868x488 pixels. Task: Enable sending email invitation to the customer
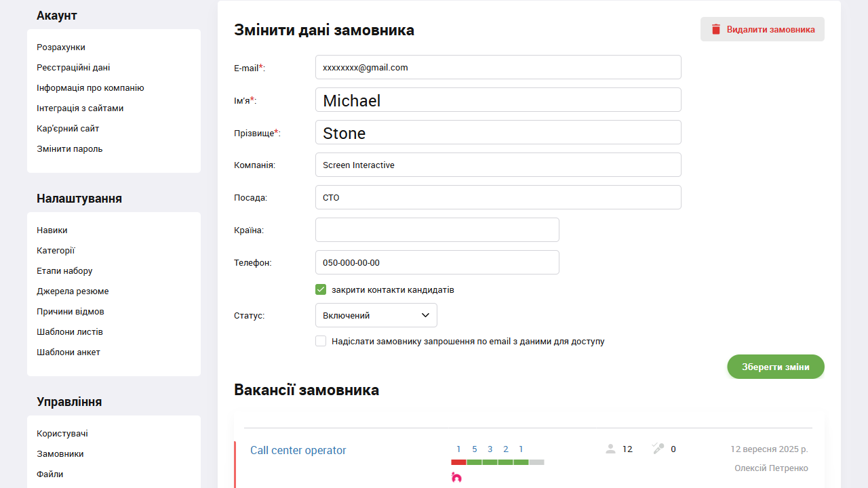click(321, 341)
